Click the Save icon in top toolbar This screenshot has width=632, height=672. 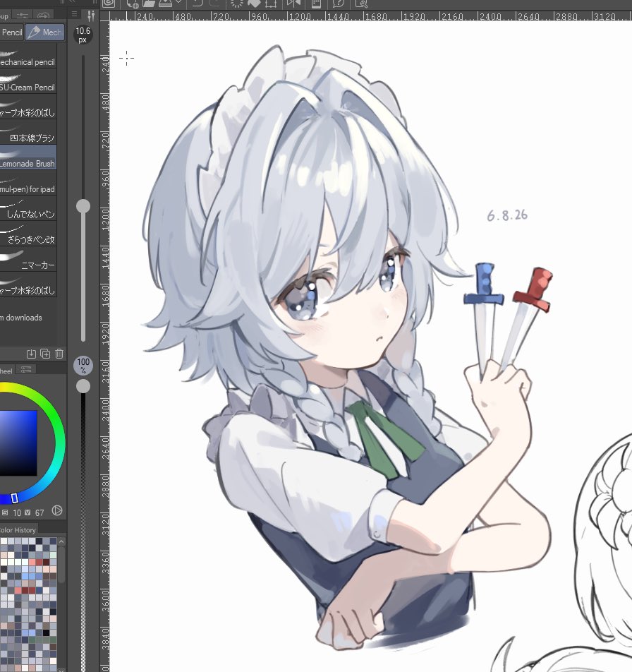point(165,4)
